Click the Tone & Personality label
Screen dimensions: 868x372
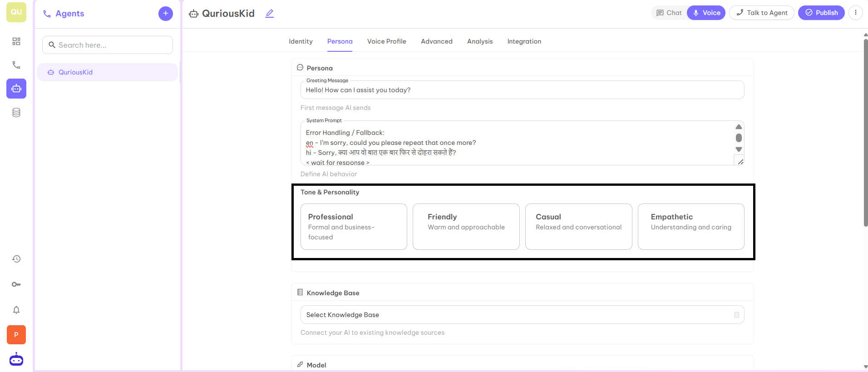[330, 192]
